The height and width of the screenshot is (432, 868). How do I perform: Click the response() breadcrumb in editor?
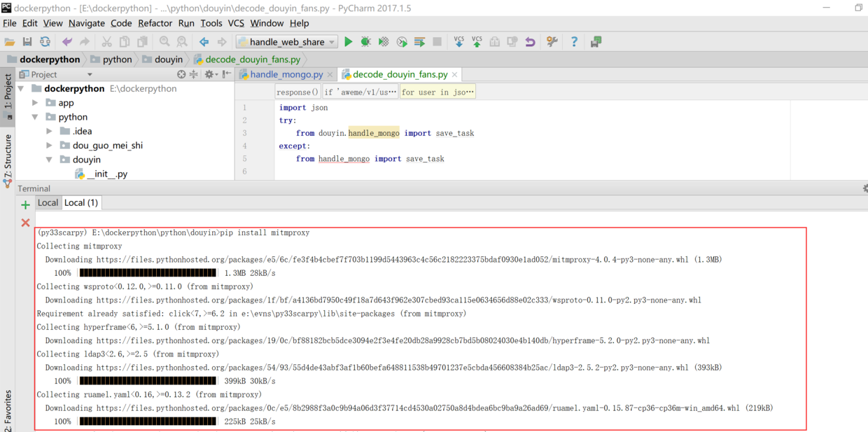(x=297, y=92)
